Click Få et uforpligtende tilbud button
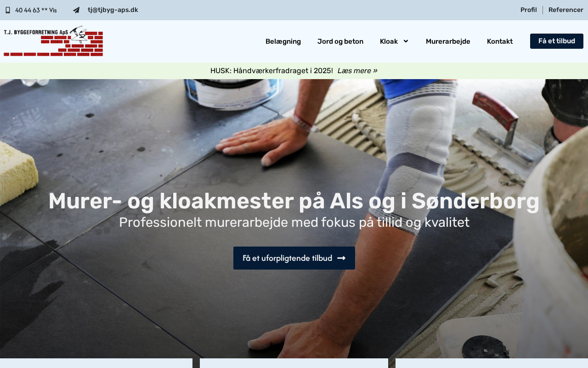This screenshot has height=368, width=588. (294, 258)
